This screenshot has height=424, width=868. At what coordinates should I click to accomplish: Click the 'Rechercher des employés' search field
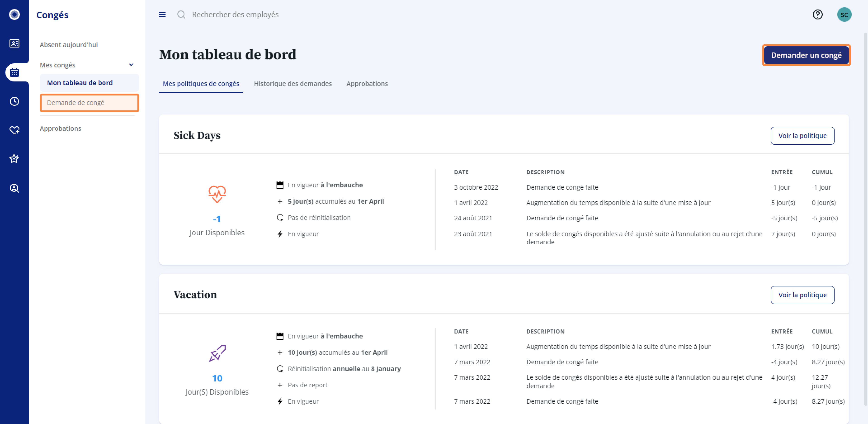tap(235, 14)
